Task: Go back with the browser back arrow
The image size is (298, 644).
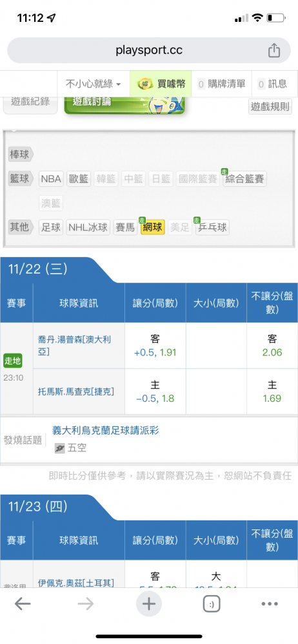Action: (x=23, y=604)
